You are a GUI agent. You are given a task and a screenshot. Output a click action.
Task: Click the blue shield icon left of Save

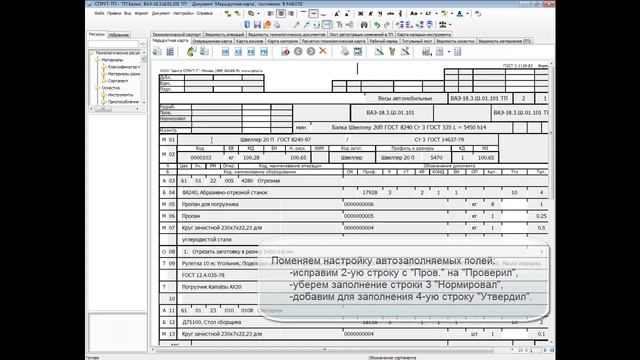coord(247,25)
